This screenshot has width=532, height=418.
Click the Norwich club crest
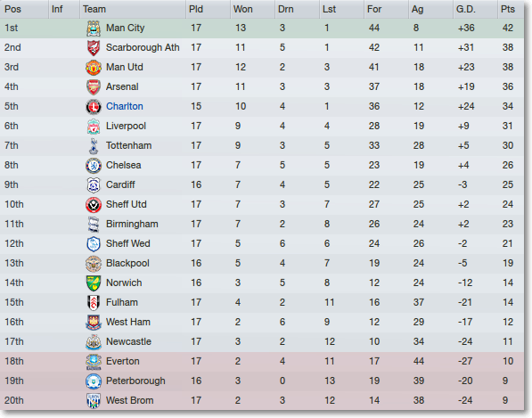click(x=94, y=283)
